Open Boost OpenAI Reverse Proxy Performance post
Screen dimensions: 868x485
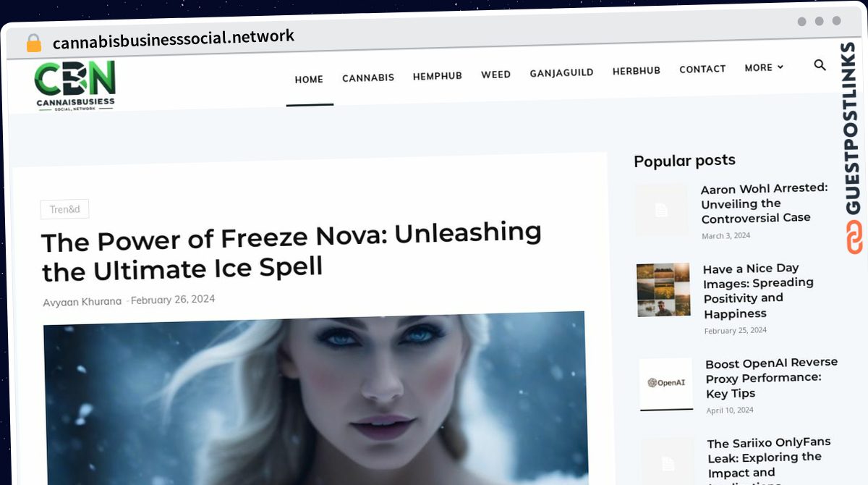pos(771,378)
